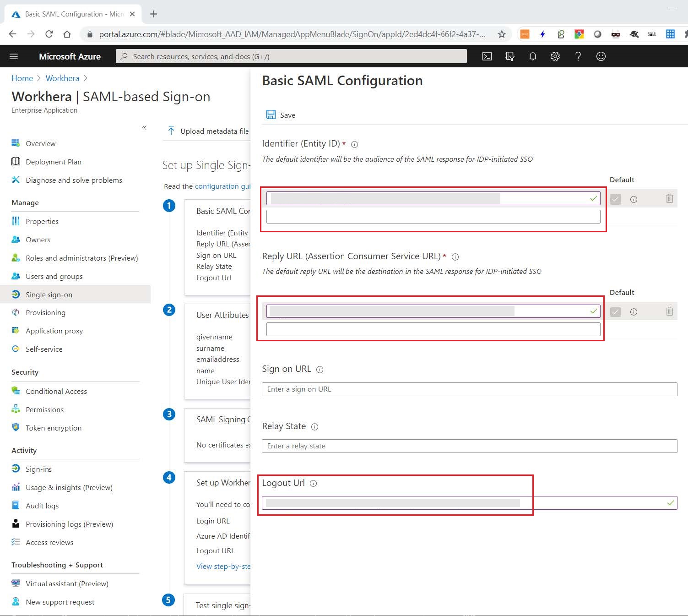This screenshot has height=616, width=688.
Task: Open portal settings gear
Action: point(555,56)
